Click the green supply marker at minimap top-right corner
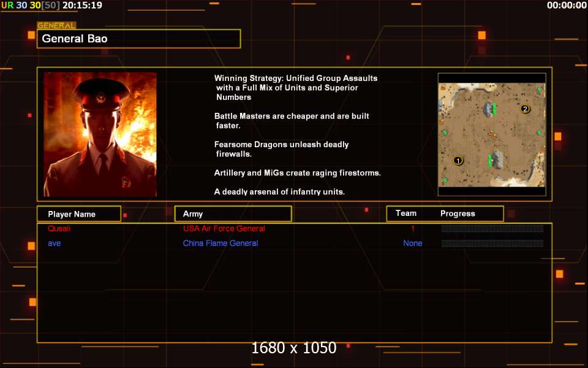The image size is (588, 368). pyautogui.click(x=540, y=90)
